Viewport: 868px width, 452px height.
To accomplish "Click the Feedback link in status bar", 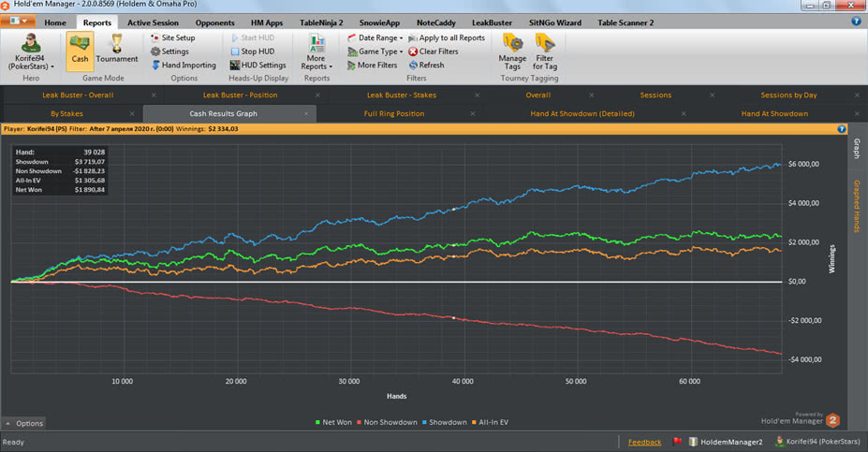I will [644, 442].
